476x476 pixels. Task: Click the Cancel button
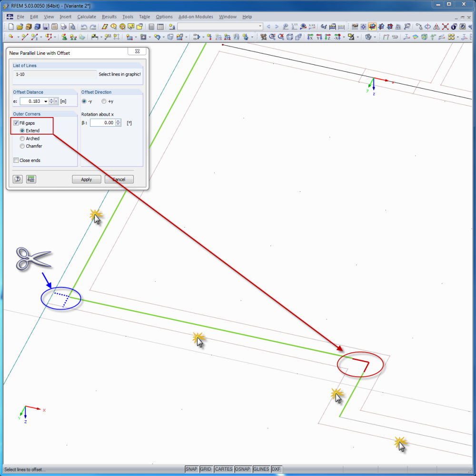pyautogui.click(x=119, y=179)
